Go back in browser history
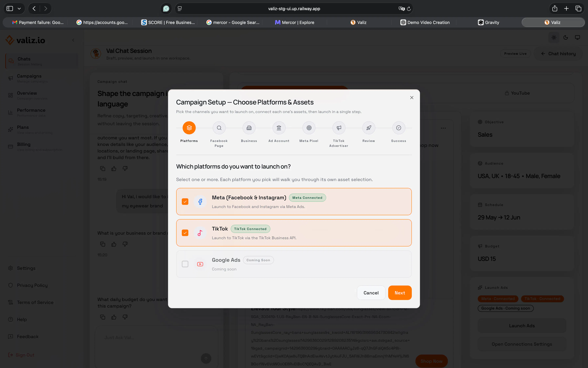Image resolution: width=588 pixels, height=368 pixels. pos(34,9)
